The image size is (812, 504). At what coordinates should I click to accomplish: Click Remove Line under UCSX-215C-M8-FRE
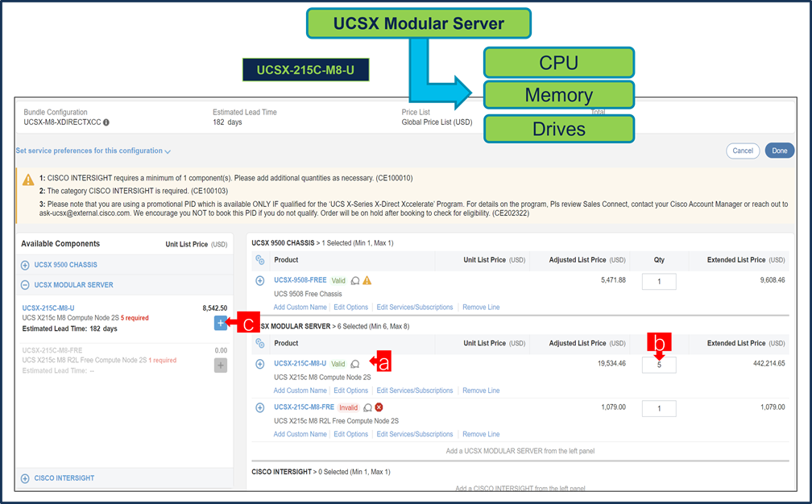pos(481,435)
